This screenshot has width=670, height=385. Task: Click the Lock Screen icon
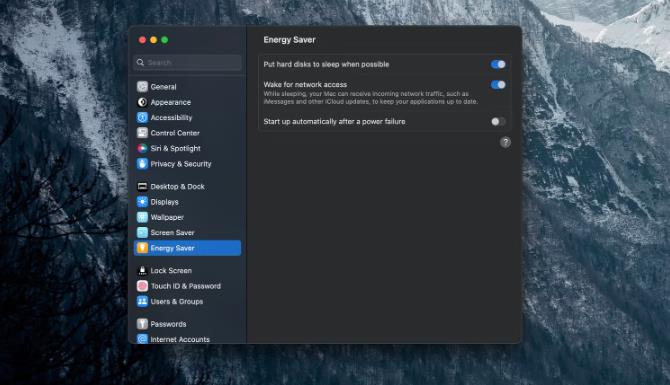click(x=142, y=270)
